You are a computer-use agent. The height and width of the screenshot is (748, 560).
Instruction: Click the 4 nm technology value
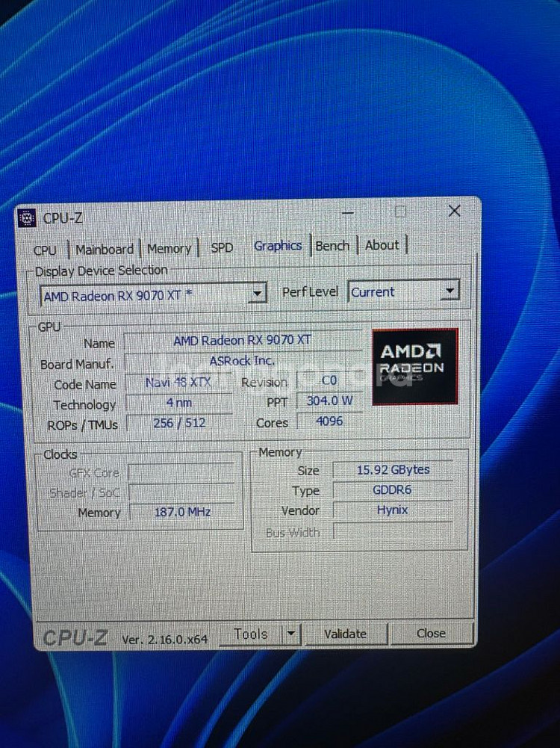(x=179, y=403)
